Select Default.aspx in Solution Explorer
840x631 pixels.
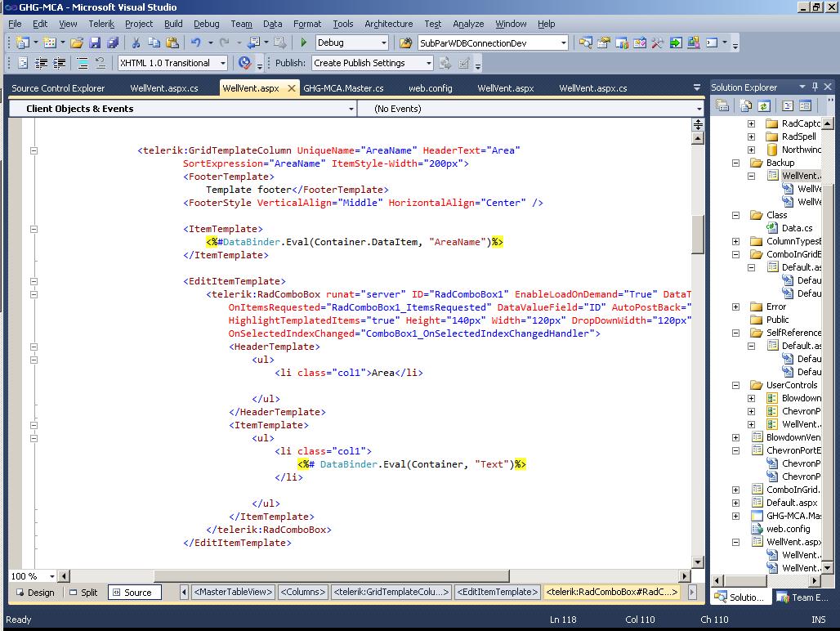(x=791, y=503)
